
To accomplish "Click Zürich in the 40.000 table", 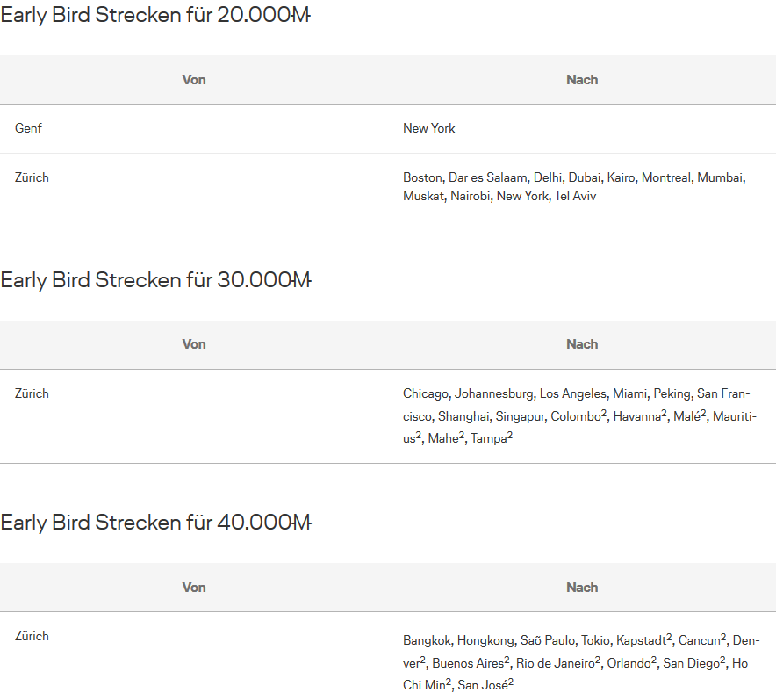I will click(x=32, y=636).
